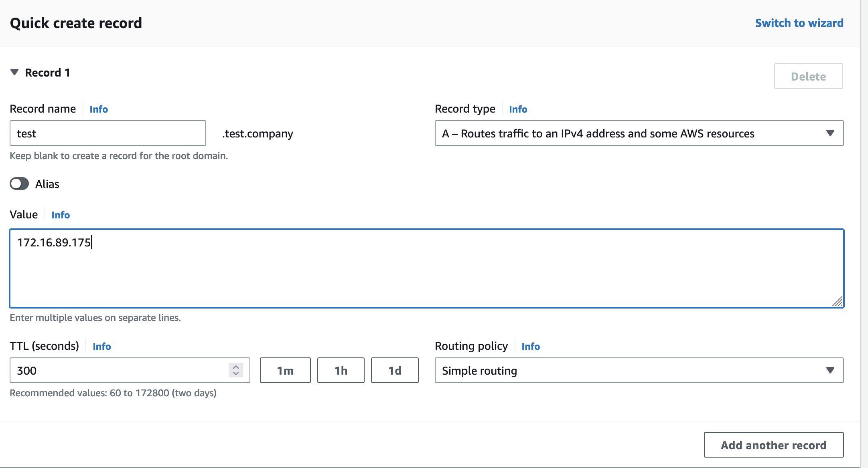Open the Record type dropdown
868x468 pixels.
point(639,133)
